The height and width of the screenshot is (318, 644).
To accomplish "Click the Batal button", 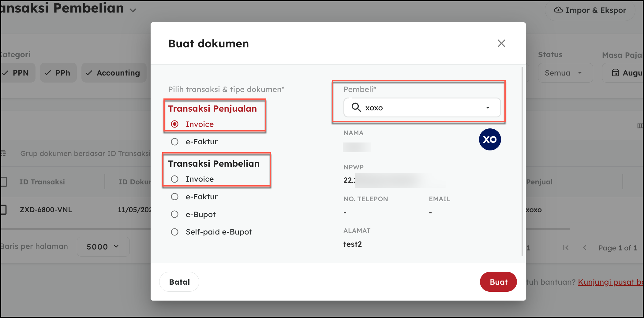I will [179, 282].
